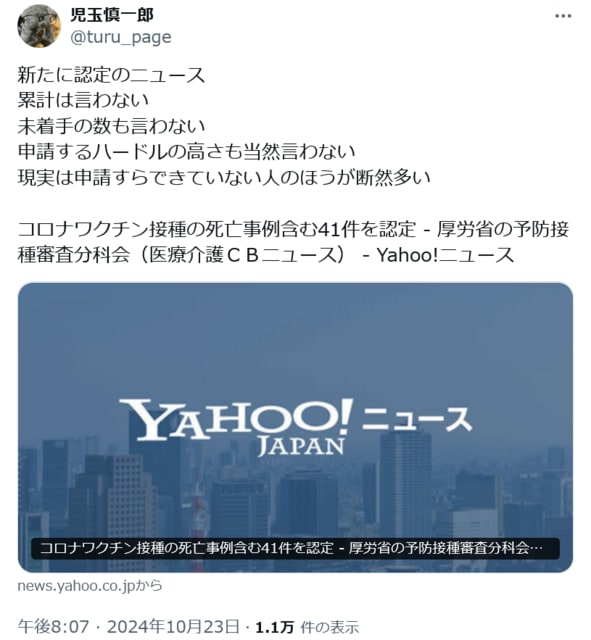Select the line about 申請するハードルの高さ
This screenshot has height=640, width=591.
pyautogui.click(x=186, y=152)
